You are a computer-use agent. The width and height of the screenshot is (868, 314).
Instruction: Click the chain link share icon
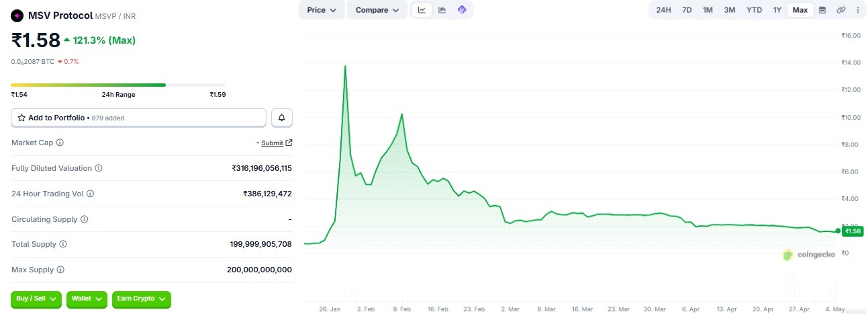coord(840,10)
